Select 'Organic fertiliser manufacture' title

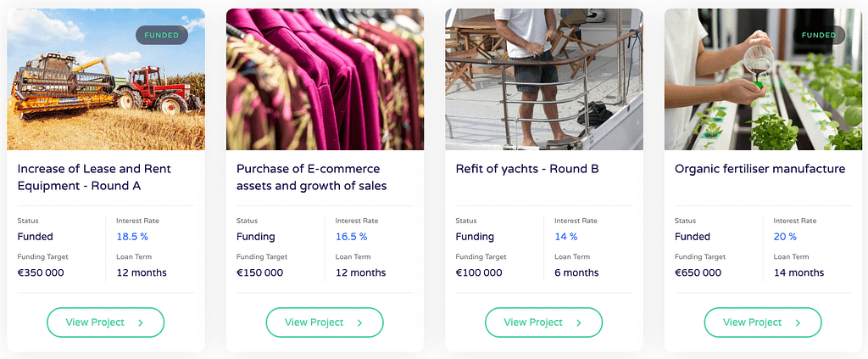point(759,169)
